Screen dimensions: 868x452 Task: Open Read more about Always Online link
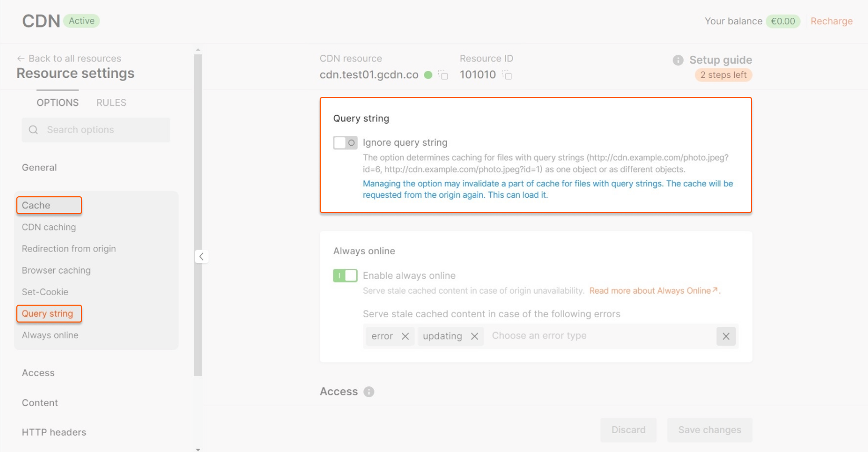pyautogui.click(x=654, y=291)
